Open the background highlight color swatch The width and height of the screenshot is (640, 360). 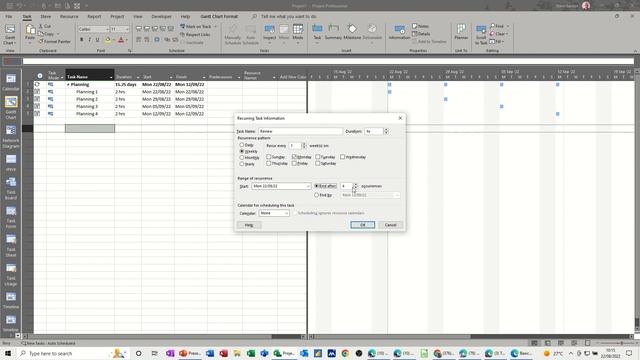[x=108, y=40]
